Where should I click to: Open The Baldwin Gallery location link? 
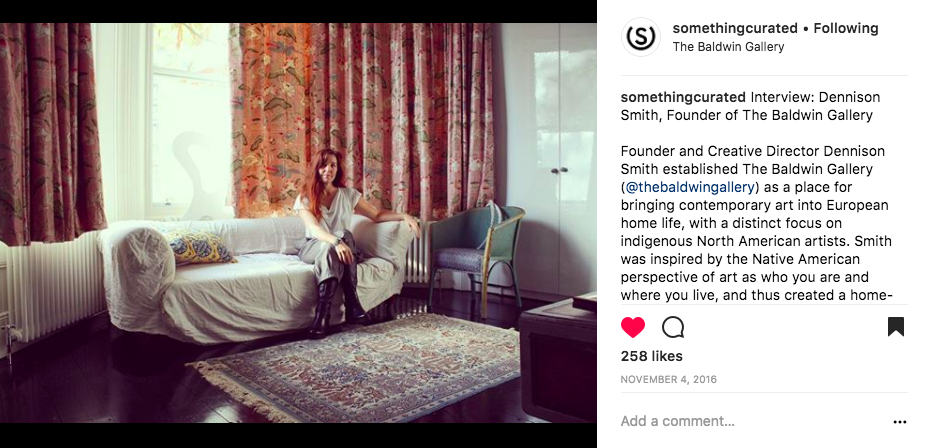click(x=728, y=47)
